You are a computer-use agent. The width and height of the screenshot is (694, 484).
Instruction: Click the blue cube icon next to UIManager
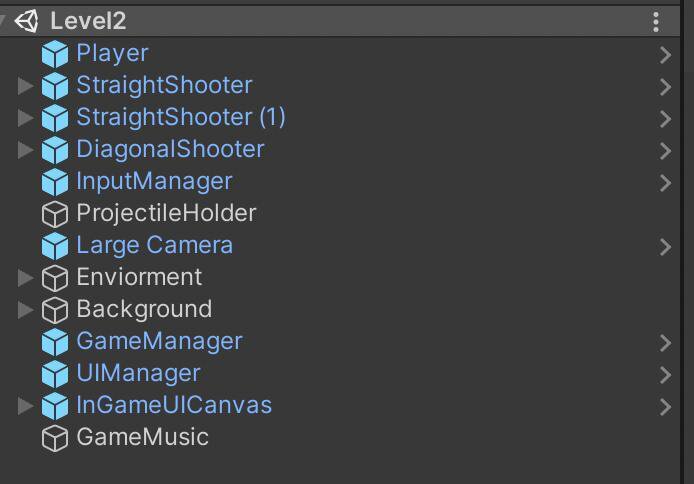55,374
